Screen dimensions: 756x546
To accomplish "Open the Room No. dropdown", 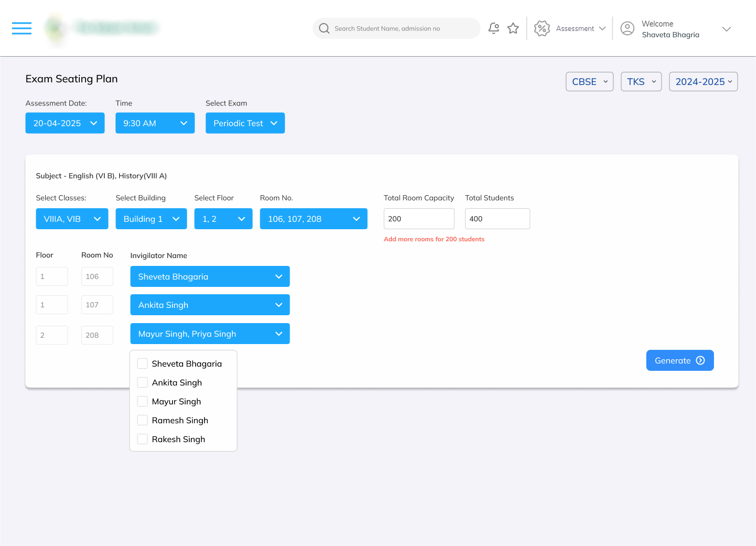I will [313, 219].
